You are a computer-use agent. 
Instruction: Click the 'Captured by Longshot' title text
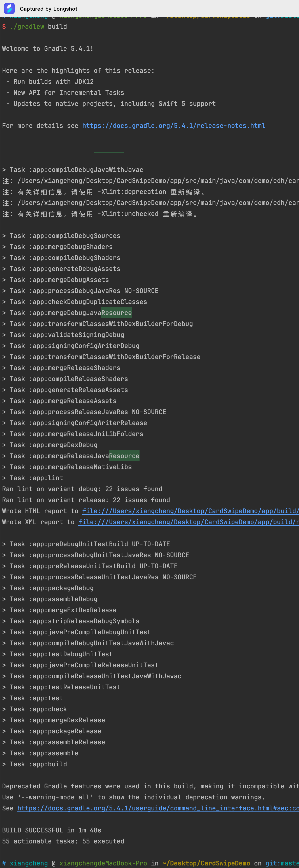coord(48,9)
